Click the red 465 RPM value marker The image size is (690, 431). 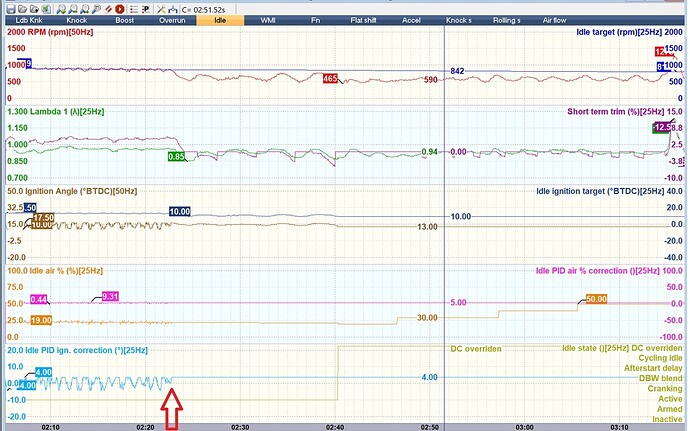click(x=330, y=79)
